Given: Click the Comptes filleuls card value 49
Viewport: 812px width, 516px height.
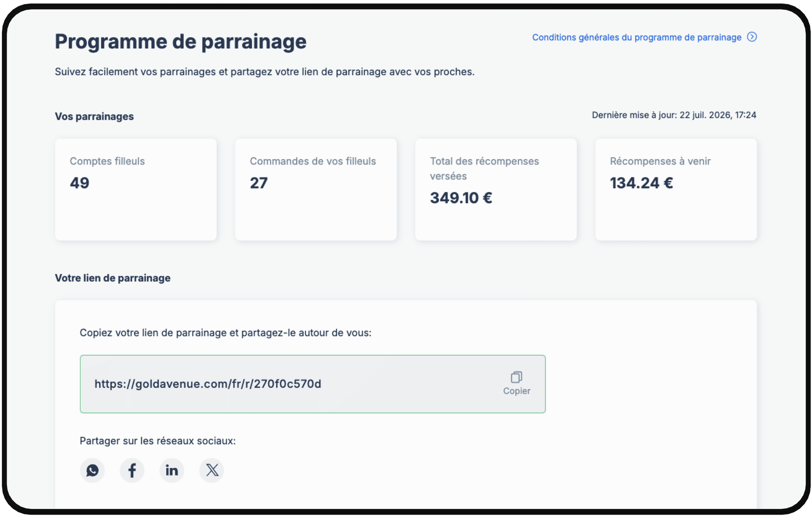Looking at the screenshot, I should [x=80, y=183].
